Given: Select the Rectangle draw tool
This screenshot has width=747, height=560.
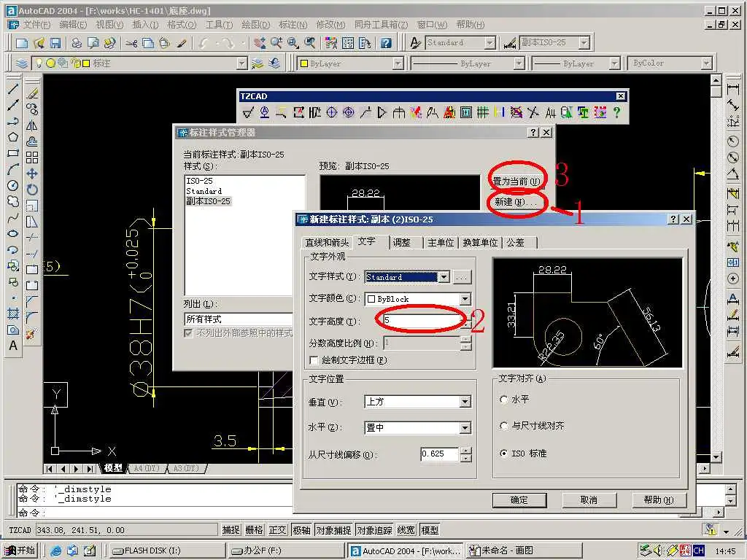Looking at the screenshot, I should click(13, 153).
